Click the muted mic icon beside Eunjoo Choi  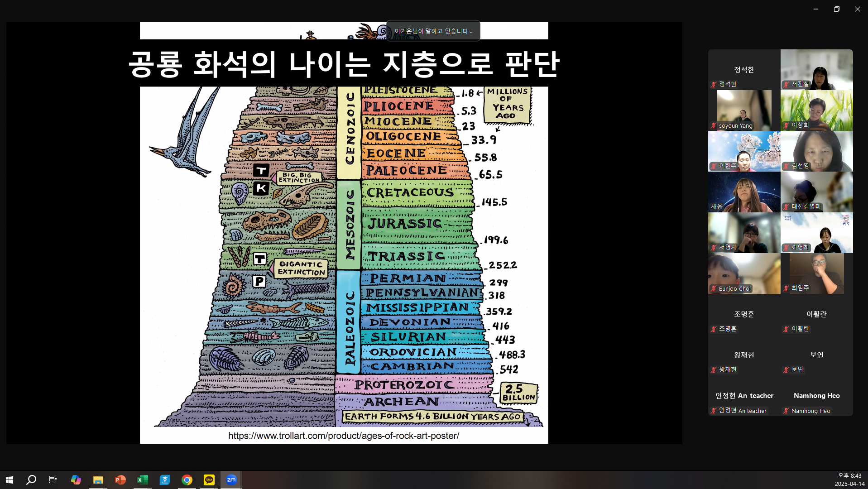pos(714,288)
